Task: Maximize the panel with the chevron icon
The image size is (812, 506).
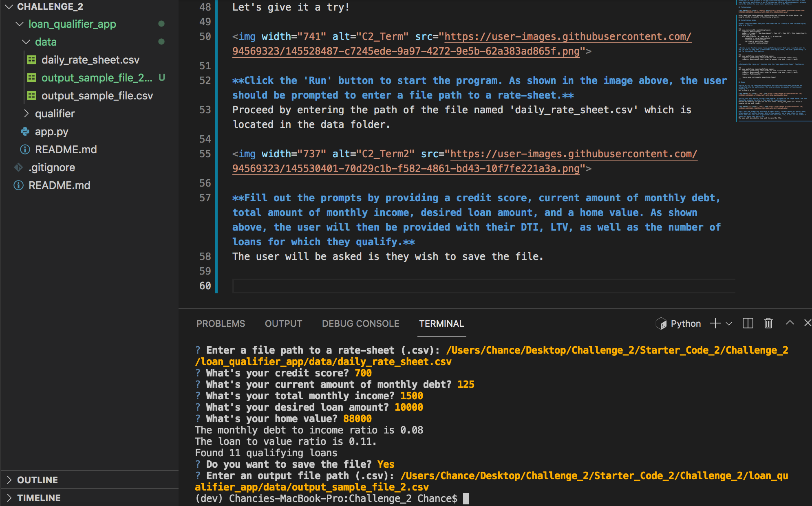Action: click(789, 323)
